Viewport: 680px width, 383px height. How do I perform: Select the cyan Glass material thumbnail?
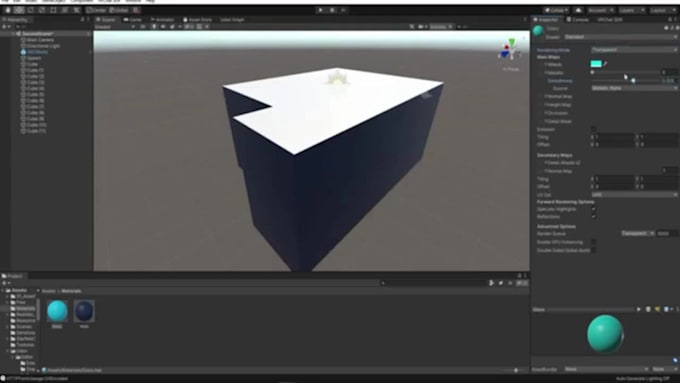pyautogui.click(x=57, y=311)
